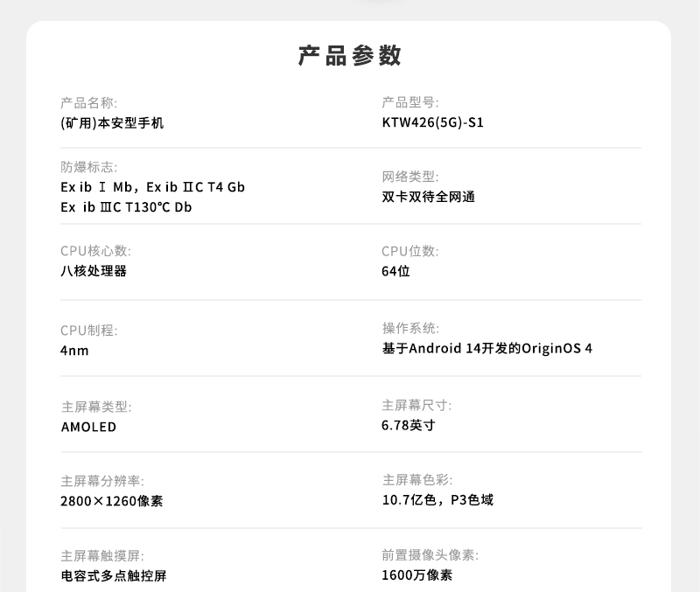The width and height of the screenshot is (700, 592).
Task: Select the resolution 2800×1260像素
Action: [111, 502]
